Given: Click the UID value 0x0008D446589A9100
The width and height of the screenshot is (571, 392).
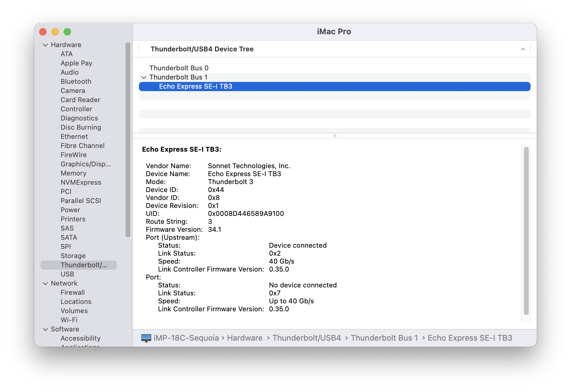Looking at the screenshot, I should pos(246,214).
